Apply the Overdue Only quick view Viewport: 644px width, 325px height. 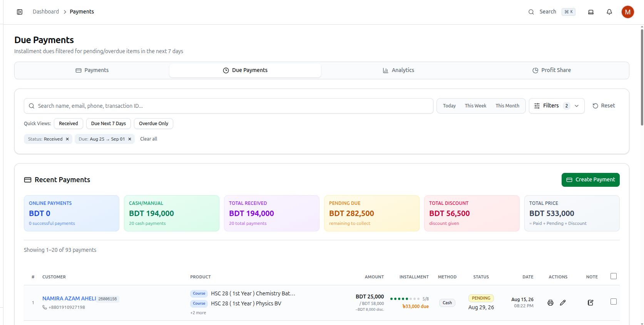click(154, 124)
